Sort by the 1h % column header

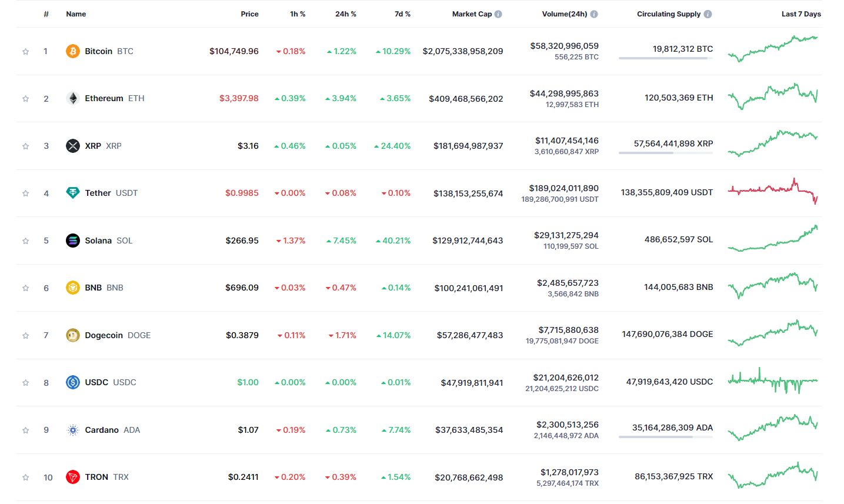point(298,14)
